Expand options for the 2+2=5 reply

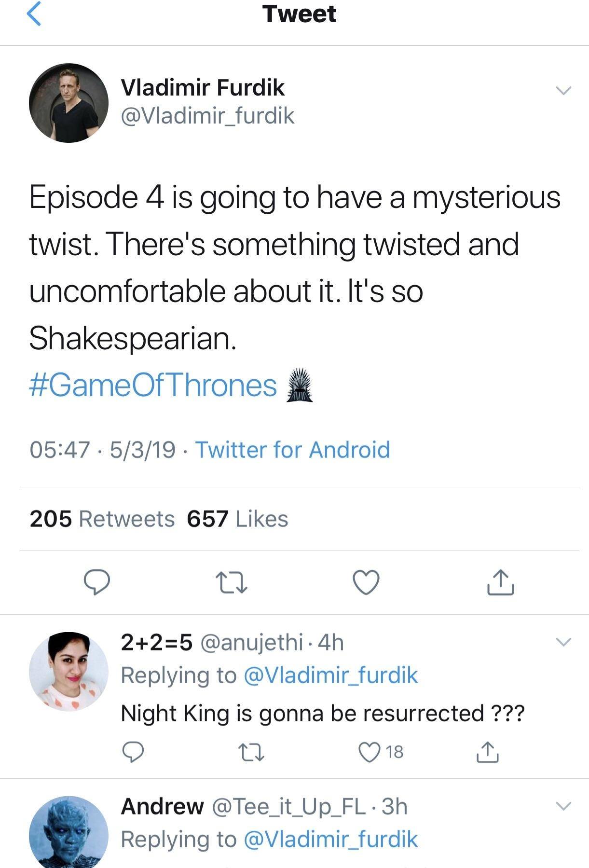click(x=563, y=642)
